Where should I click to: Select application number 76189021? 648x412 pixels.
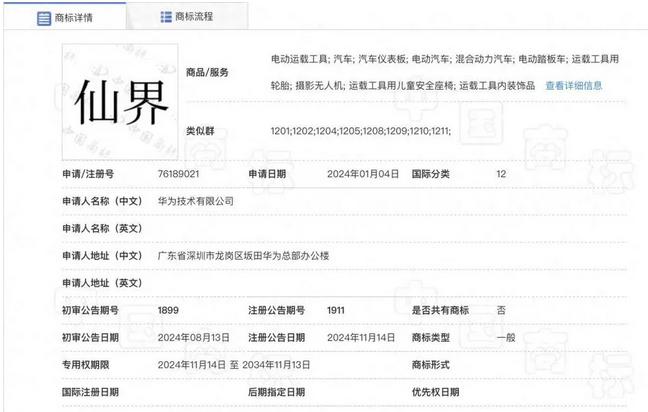pos(179,174)
